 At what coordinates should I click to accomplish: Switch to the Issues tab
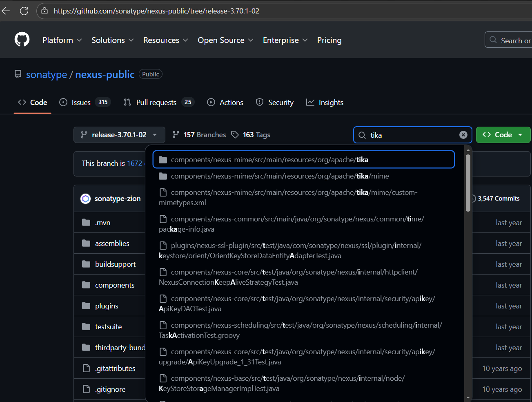coord(85,102)
